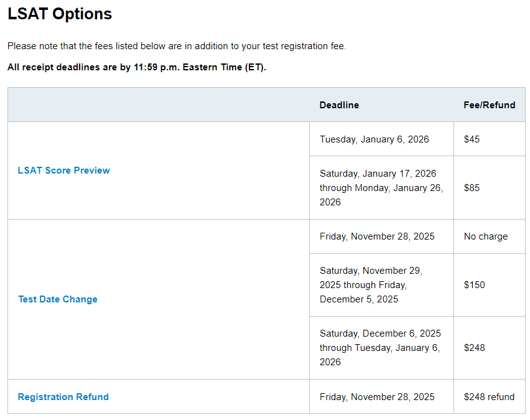Click the No charge fee cell

[485, 236]
